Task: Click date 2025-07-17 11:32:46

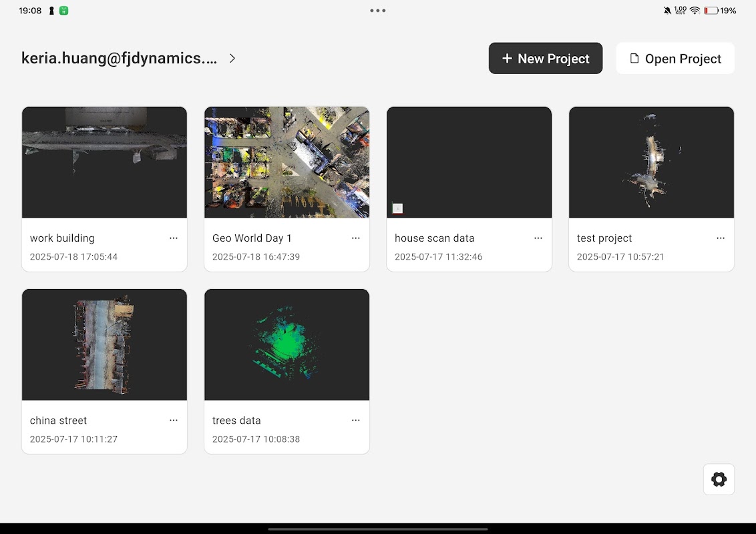Action: 438,257
